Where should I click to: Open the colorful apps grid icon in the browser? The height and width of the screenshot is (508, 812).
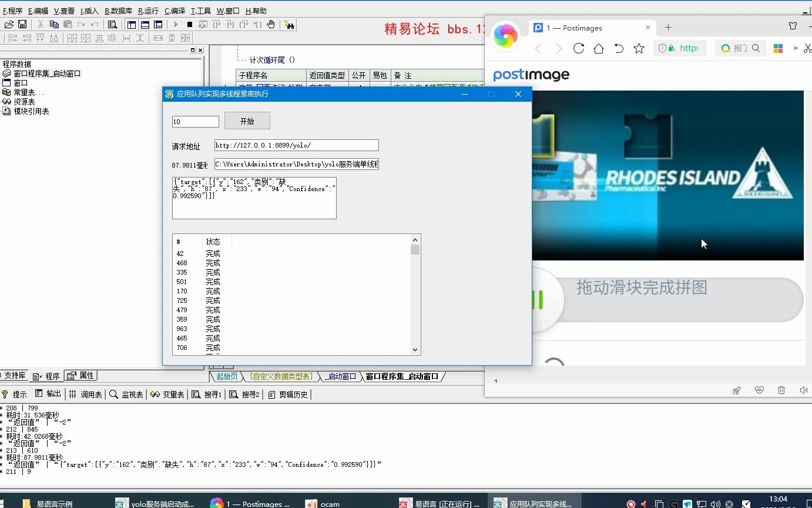tap(779, 48)
